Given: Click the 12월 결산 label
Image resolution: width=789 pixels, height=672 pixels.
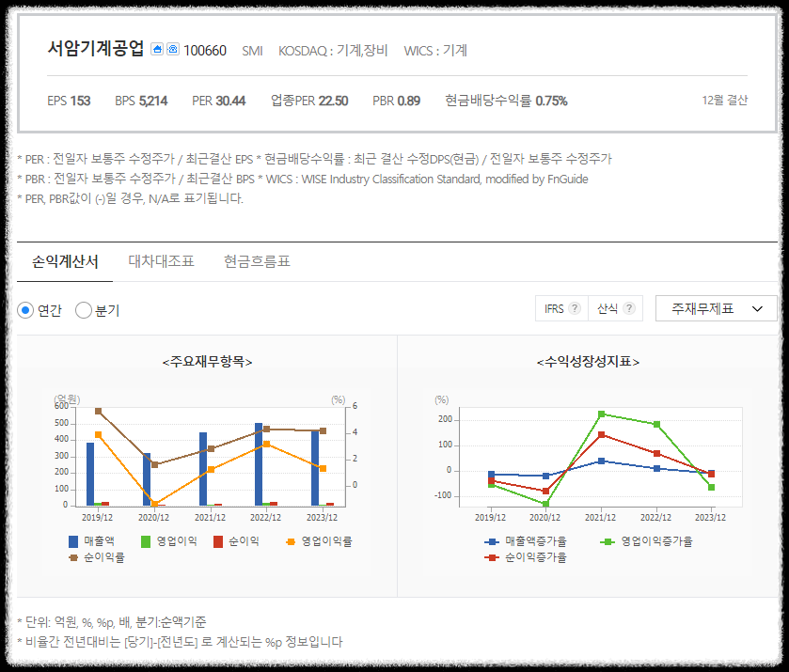Looking at the screenshot, I should 725,101.
